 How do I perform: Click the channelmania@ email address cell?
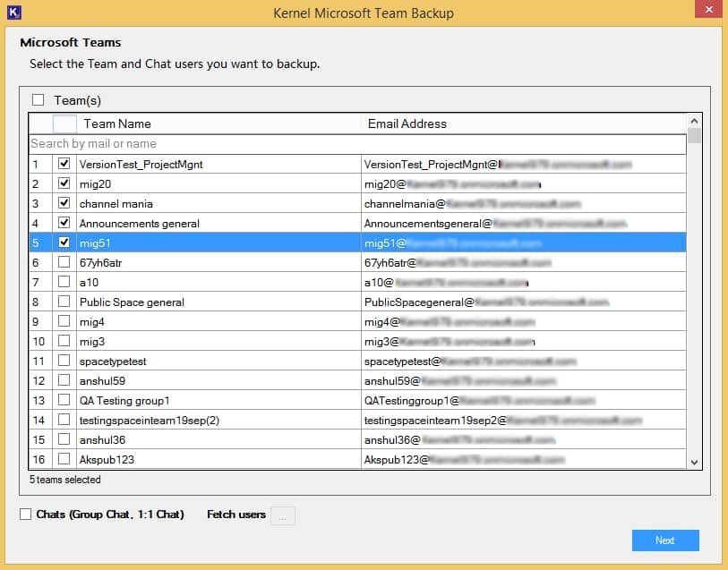click(x=523, y=204)
